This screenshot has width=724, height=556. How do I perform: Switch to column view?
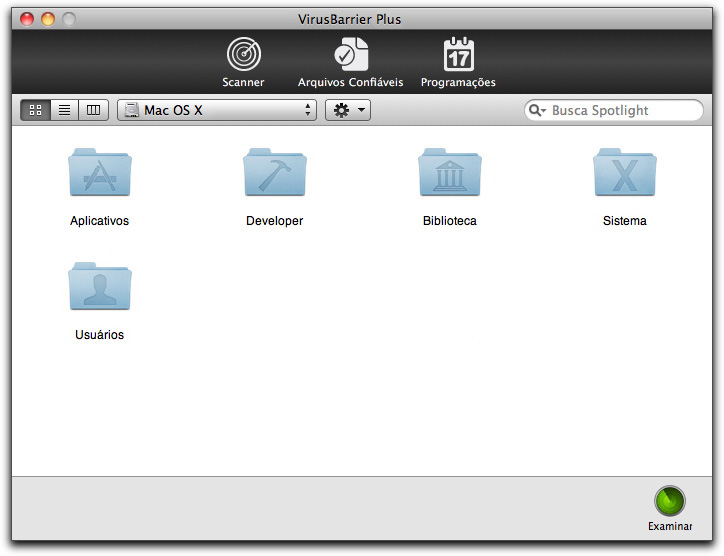(x=93, y=110)
